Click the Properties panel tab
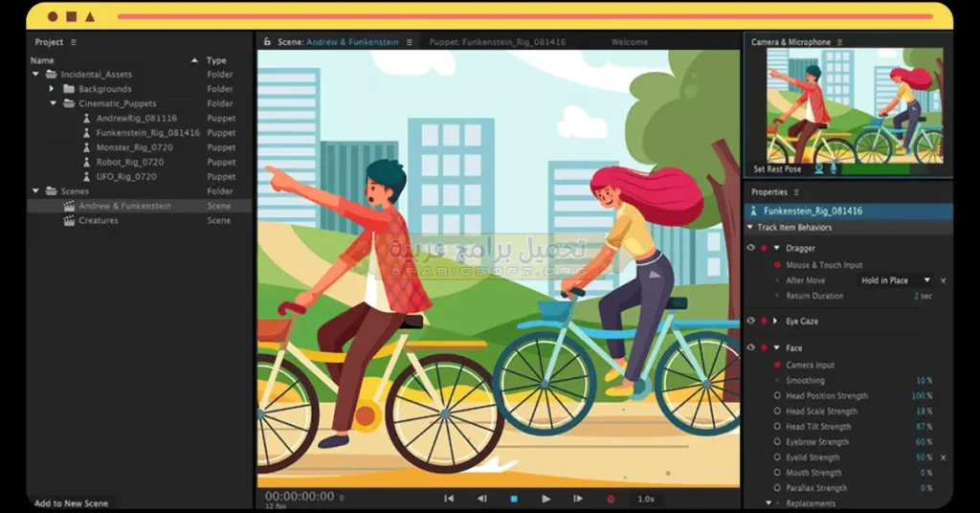The width and height of the screenshot is (980, 513). coord(768,192)
